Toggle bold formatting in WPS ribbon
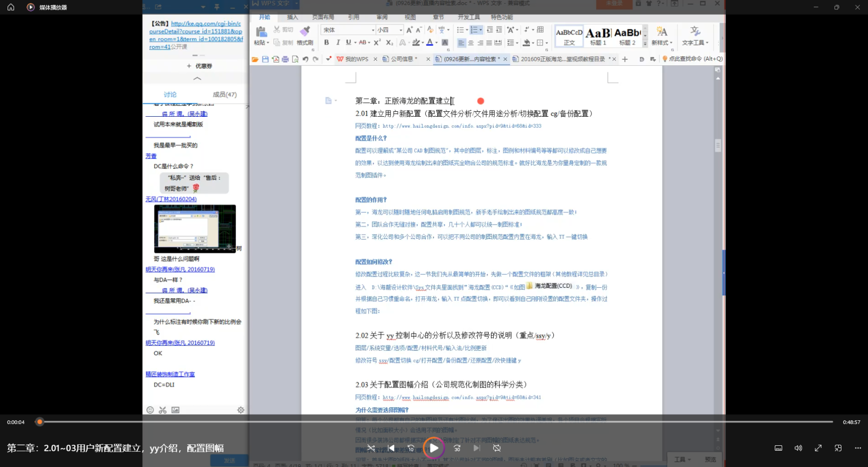 pyautogui.click(x=327, y=42)
